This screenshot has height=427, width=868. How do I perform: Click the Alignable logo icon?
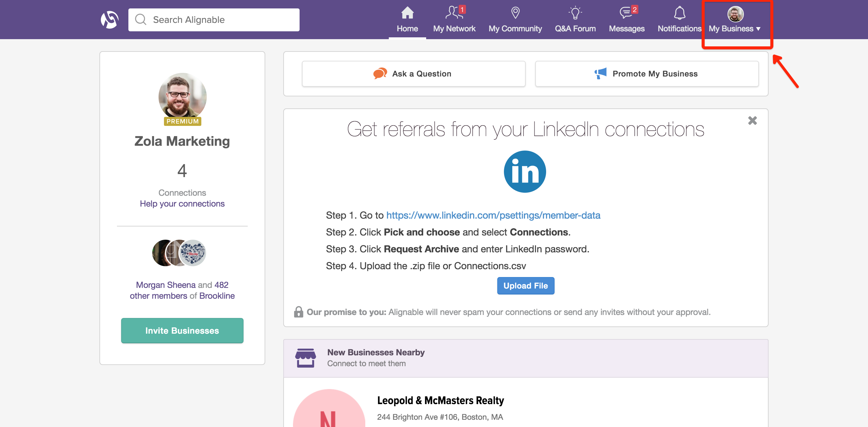click(109, 20)
